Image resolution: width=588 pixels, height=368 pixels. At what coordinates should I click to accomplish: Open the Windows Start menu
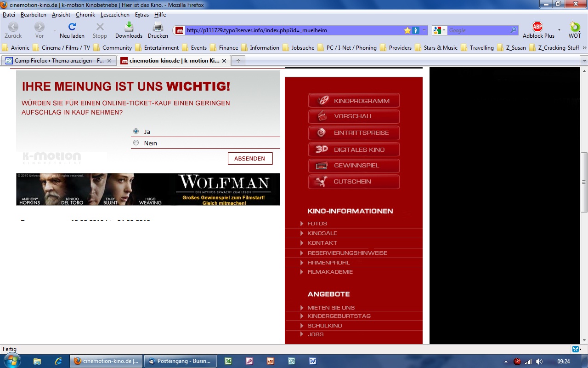pos(12,361)
